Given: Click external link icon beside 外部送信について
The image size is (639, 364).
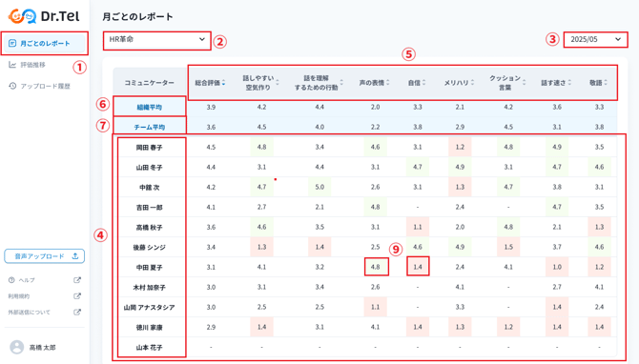Looking at the screenshot, I should pos(77,313).
